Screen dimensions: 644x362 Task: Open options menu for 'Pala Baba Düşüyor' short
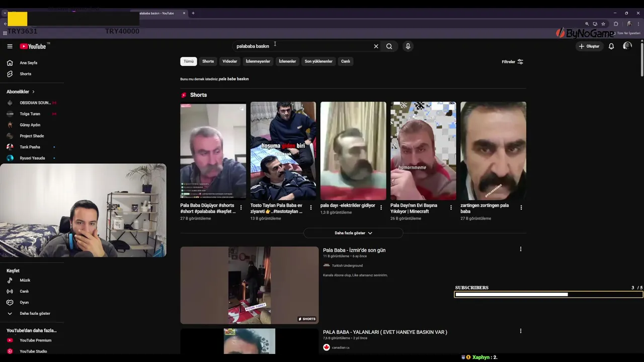[x=241, y=208]
